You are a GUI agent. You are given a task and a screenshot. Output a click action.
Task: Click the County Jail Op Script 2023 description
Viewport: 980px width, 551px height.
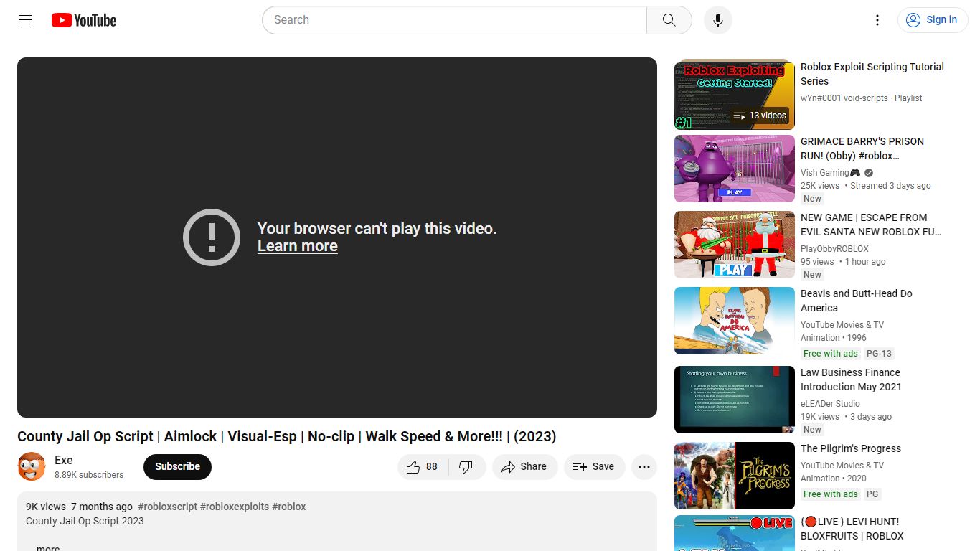pos(85,521)
